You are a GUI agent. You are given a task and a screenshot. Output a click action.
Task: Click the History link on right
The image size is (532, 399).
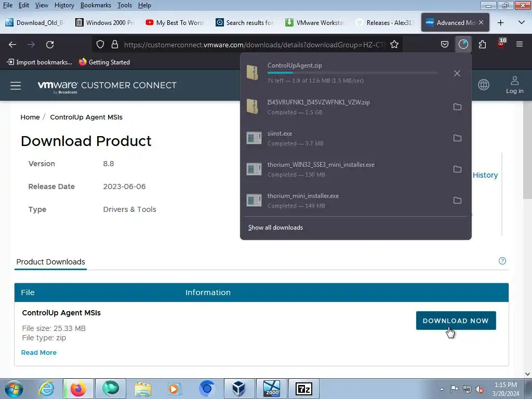(x=485, y=175)
